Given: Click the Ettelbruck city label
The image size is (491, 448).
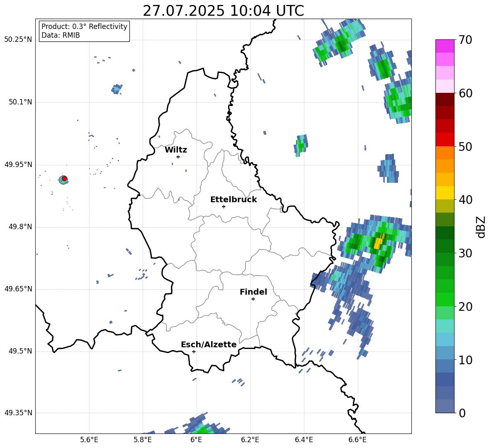Looking at the screenshot, I should [x=233, y=200].
